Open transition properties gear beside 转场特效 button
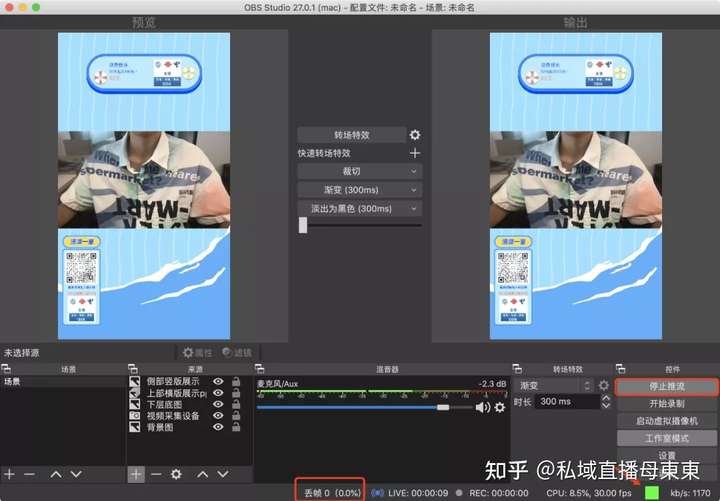The height and width of the screenshot is (501, 720). pos(415,135)
